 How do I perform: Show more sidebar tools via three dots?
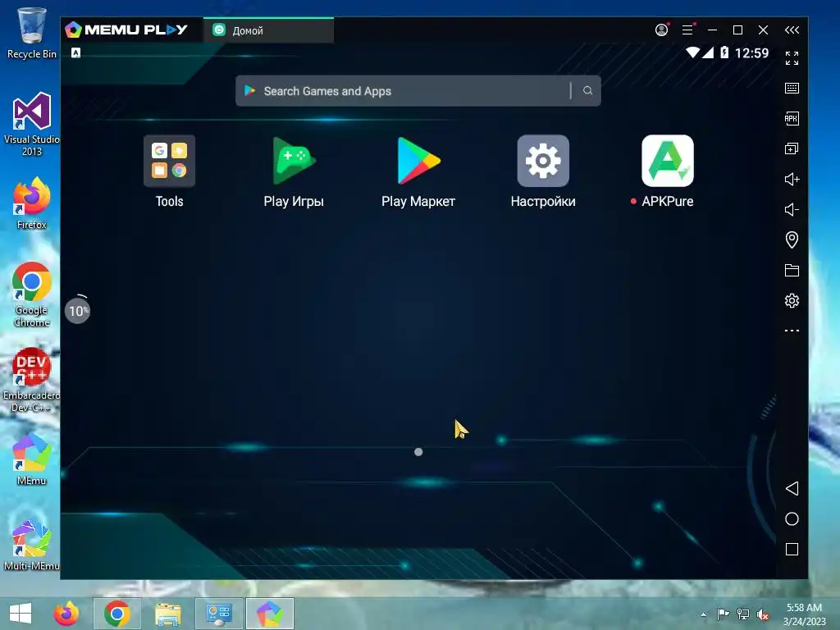[x=792, y=331]
